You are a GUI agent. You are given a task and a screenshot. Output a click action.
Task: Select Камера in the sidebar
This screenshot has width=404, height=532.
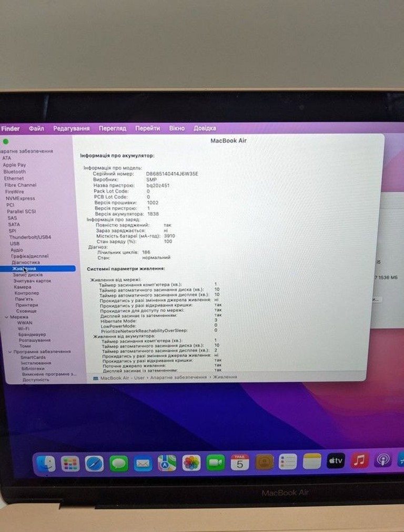pos(23,287)
